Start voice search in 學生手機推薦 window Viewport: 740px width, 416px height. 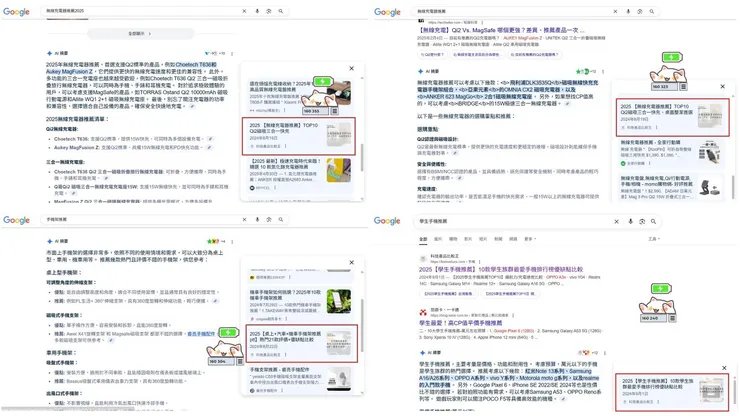coord(630,221)
